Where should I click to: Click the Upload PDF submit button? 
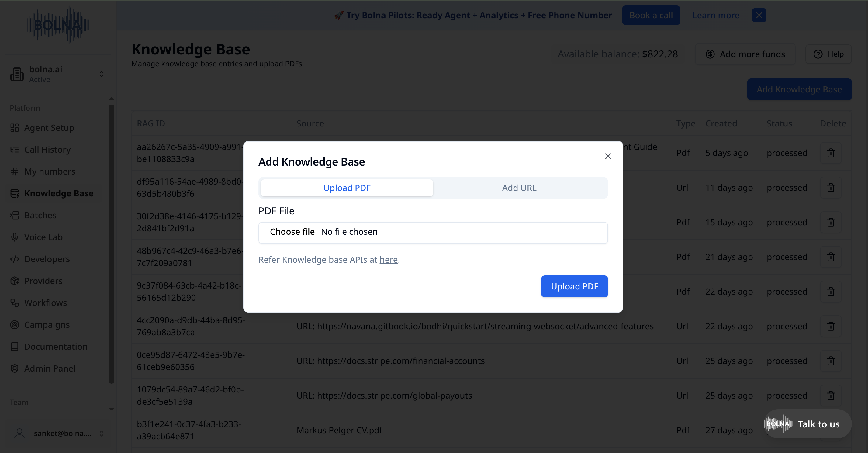[x=574, y=286]
